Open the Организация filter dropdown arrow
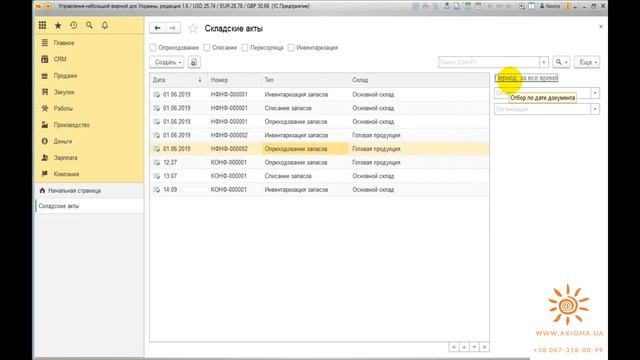The image size is (640, 360). pos(595,109)
